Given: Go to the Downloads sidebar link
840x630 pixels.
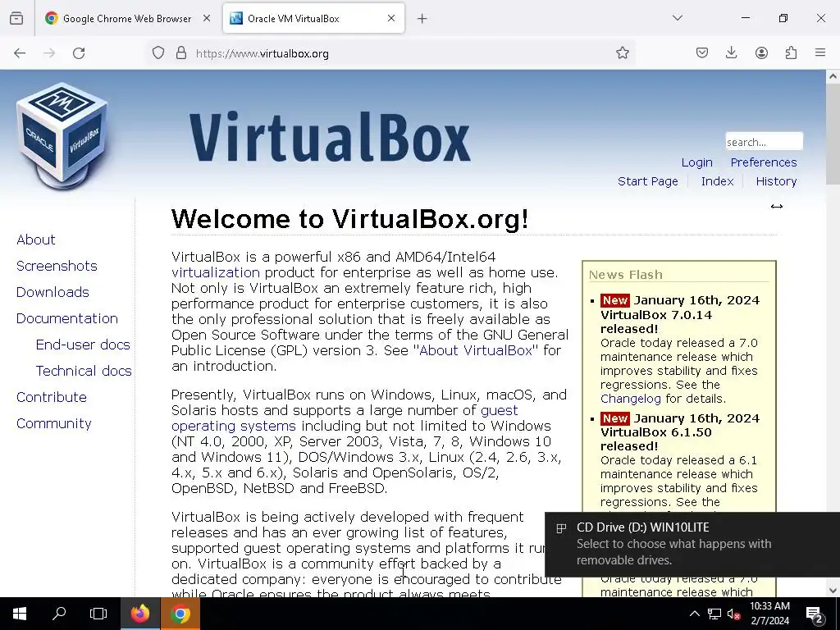Looking at the screenshot, I should [52, 292].
